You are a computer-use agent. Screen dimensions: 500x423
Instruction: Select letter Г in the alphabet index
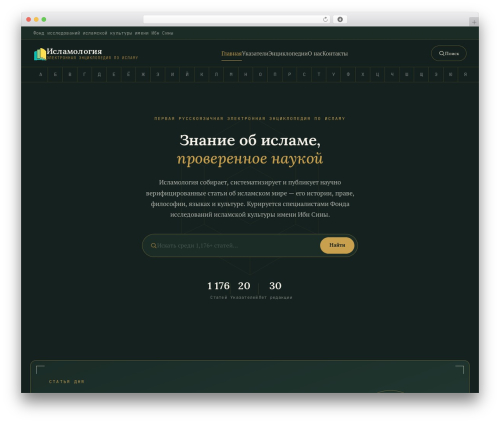click(x=85, y=74)
